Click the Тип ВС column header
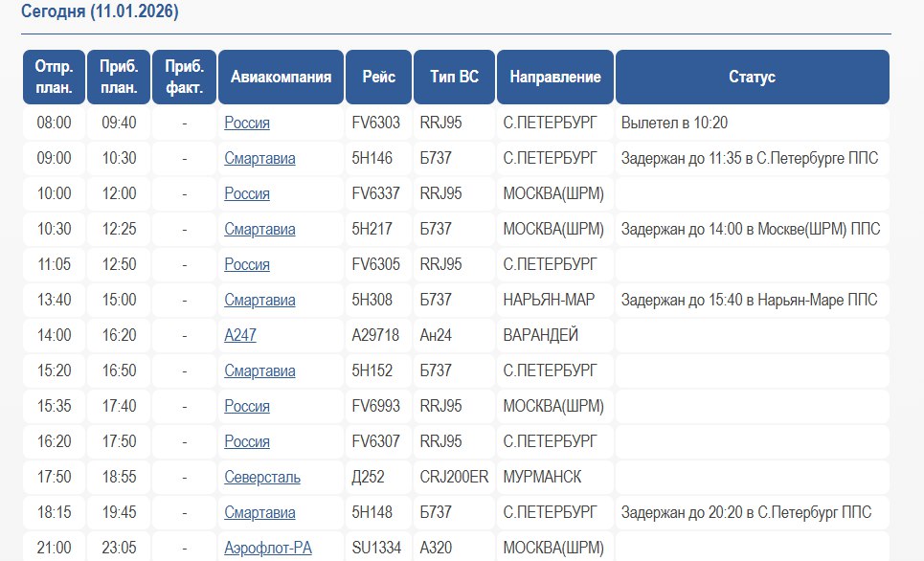 [x=454, y=78]
